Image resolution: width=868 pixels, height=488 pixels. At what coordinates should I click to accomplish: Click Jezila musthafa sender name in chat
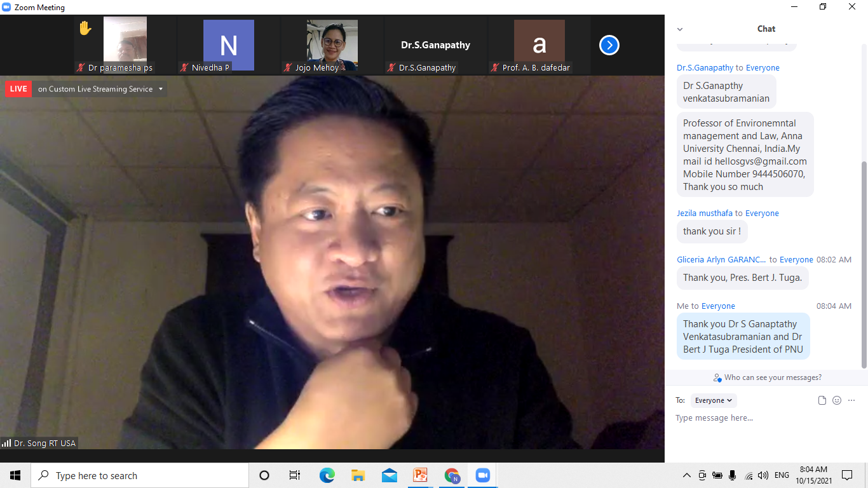(x=705, y=213)
